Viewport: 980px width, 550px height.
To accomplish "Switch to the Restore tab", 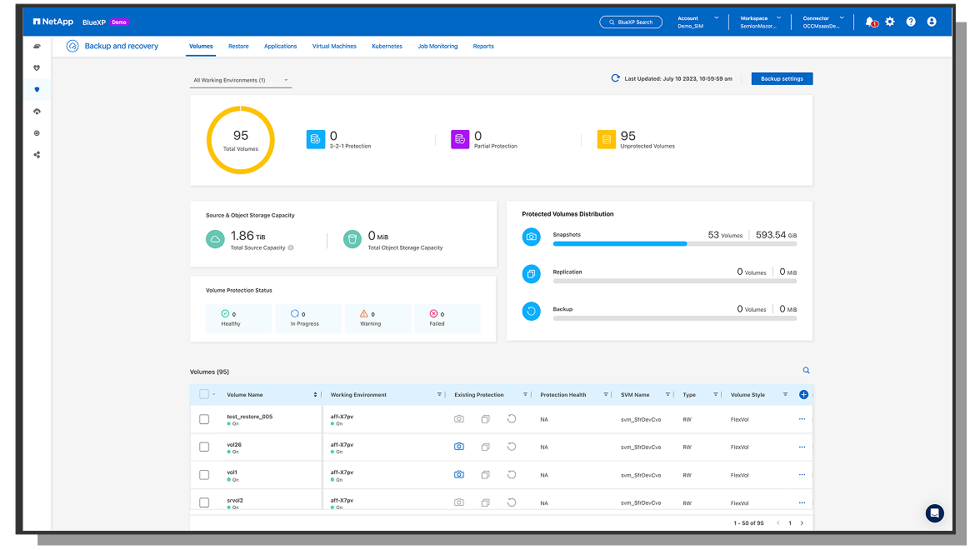I will (238, 47).
